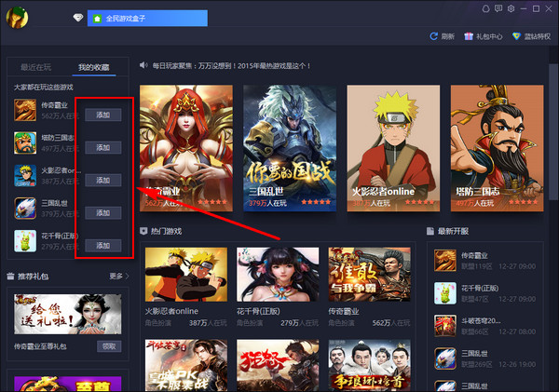Select the 我的收藏 tab
This screenshot has width=559, height=392.
[x=94, y=67]
